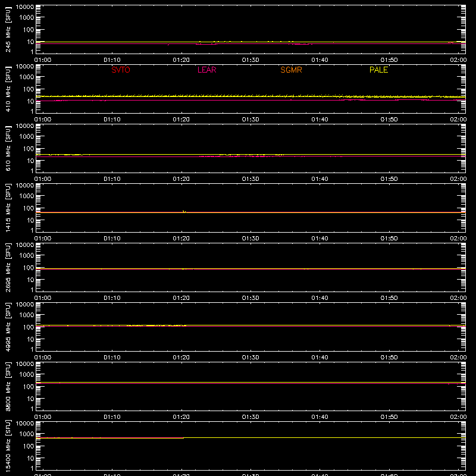Select the "15400 MHz [SFU]" axis title
476x476 pixels.
pyautogui.click(x=8, y=446)
